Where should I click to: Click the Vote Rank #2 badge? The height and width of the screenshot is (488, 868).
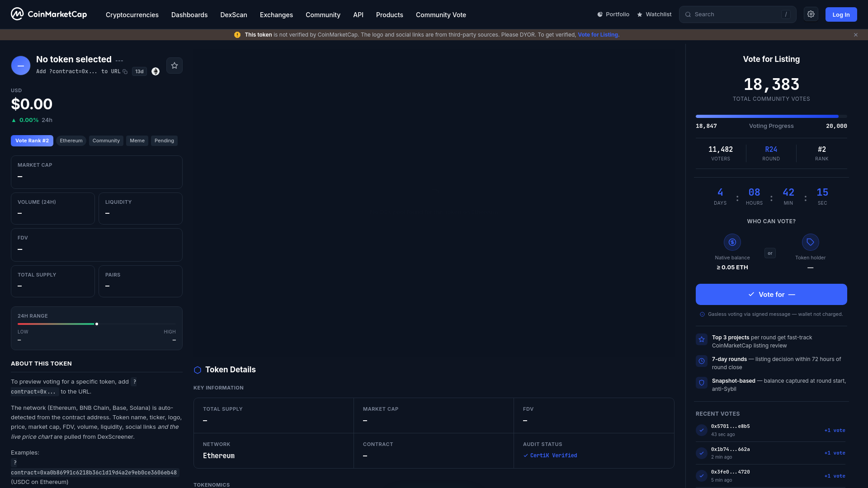click(32, 141)
